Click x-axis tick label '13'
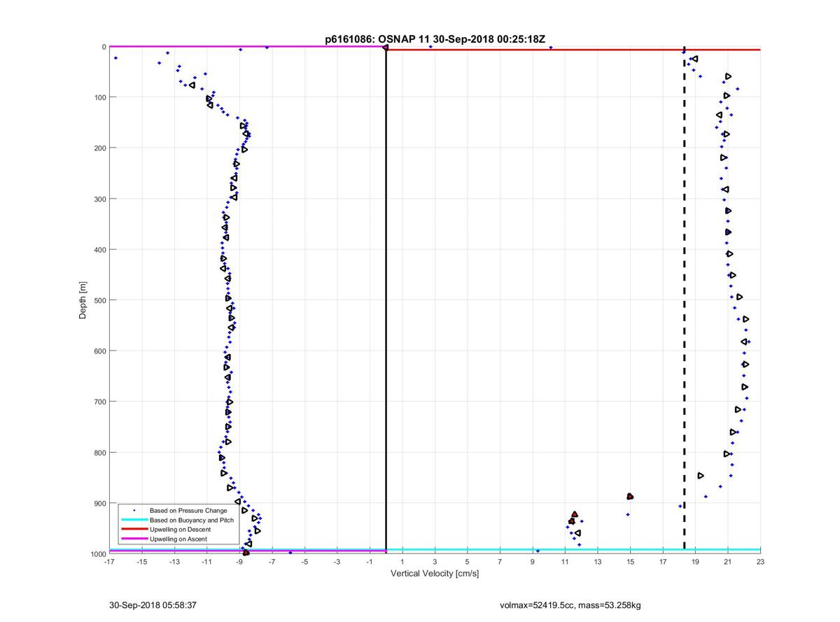 pos(598,561)
